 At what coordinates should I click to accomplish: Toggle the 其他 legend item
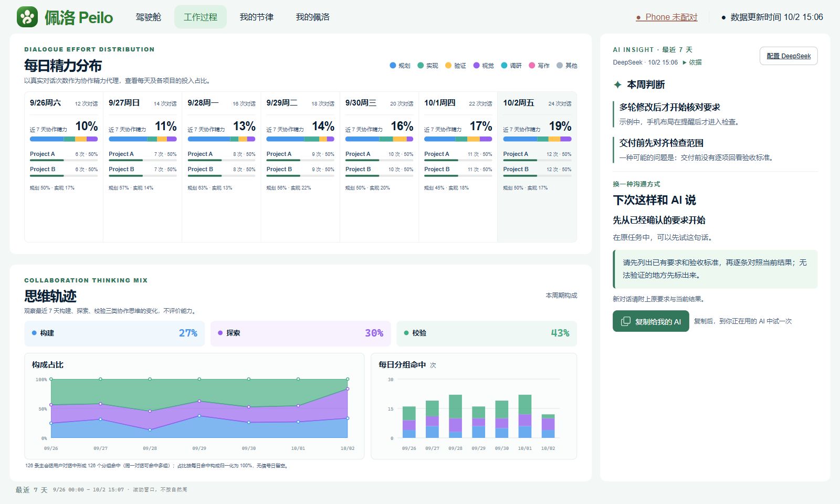pos(567,66)
